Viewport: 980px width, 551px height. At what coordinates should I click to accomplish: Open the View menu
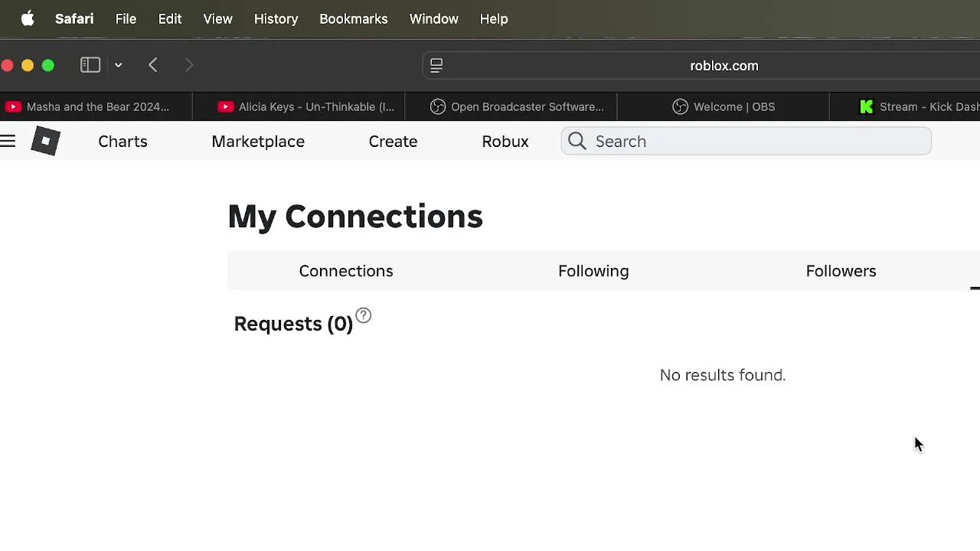218,18
